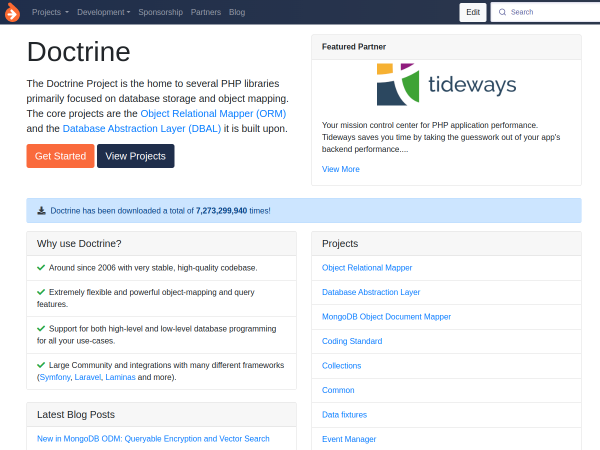Click View More under Featured Partner
600x450 pixels.
340,169
